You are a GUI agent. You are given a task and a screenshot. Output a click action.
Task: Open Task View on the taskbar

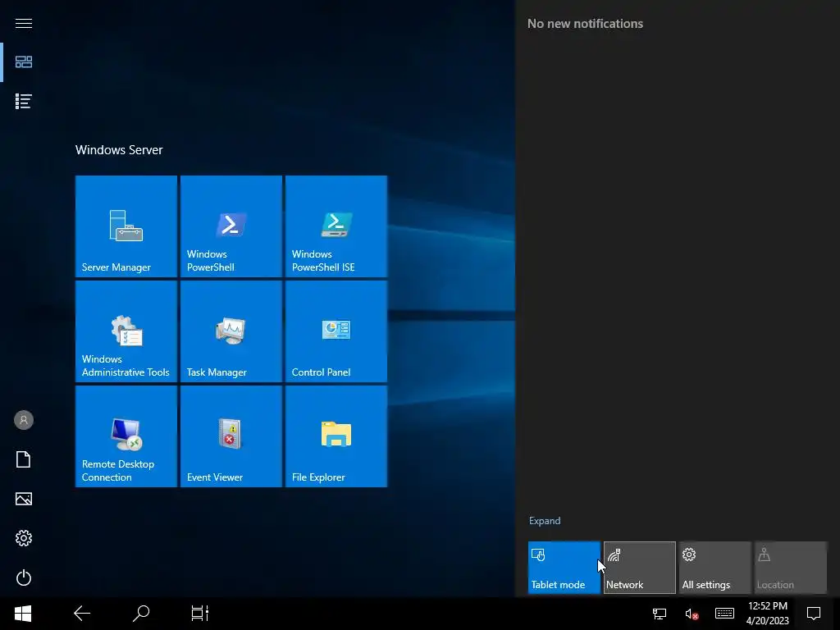200,614
